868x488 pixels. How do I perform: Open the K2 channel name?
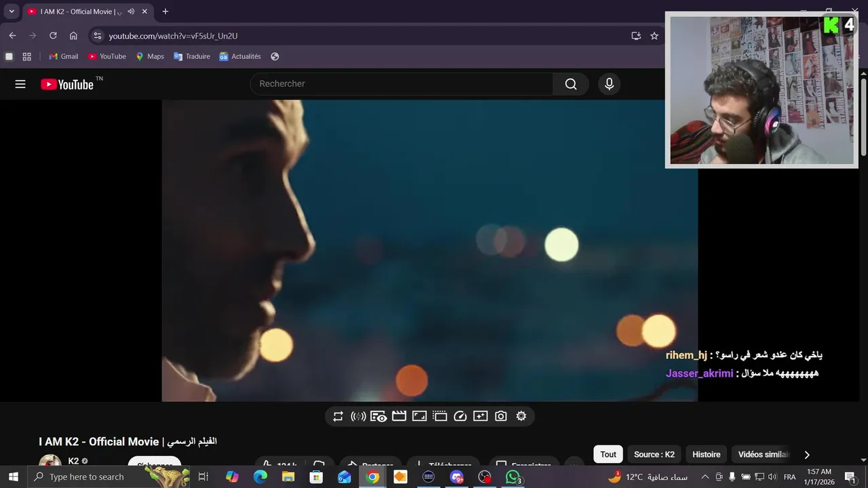(x=73, y=461)
